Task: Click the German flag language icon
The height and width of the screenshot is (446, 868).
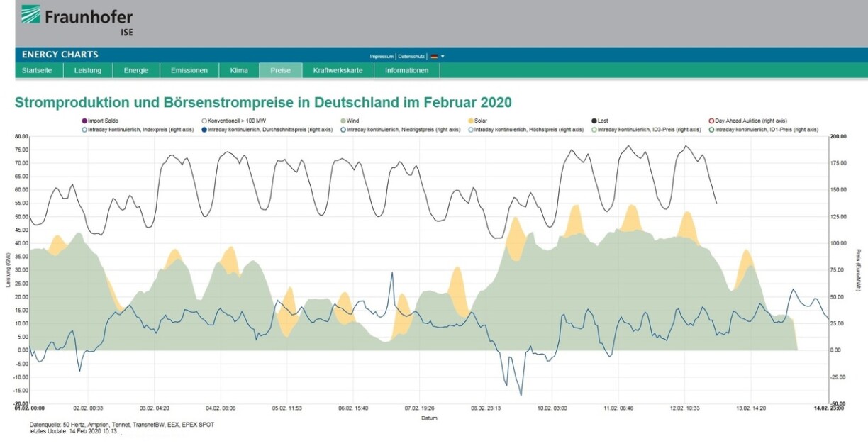Action: pyautogui.click(x=434, y=56)
